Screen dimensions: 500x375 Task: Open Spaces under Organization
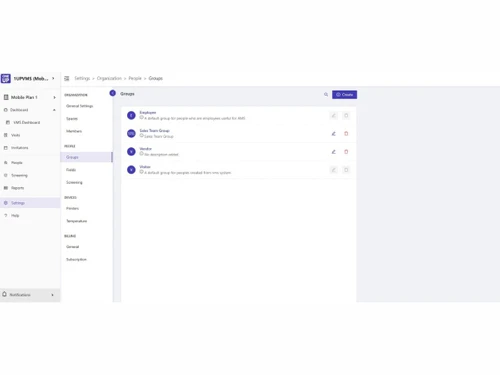(x=72, y=119)
